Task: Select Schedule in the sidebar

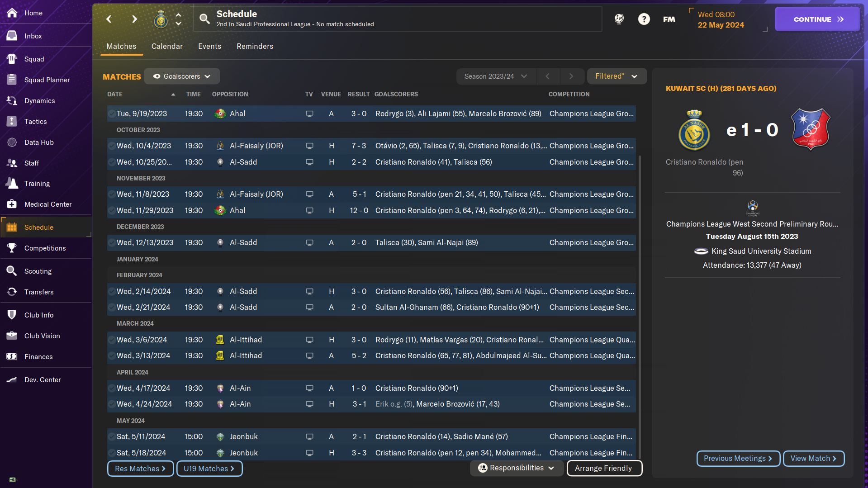Action: pyautogui.click(x=46, y=227)
